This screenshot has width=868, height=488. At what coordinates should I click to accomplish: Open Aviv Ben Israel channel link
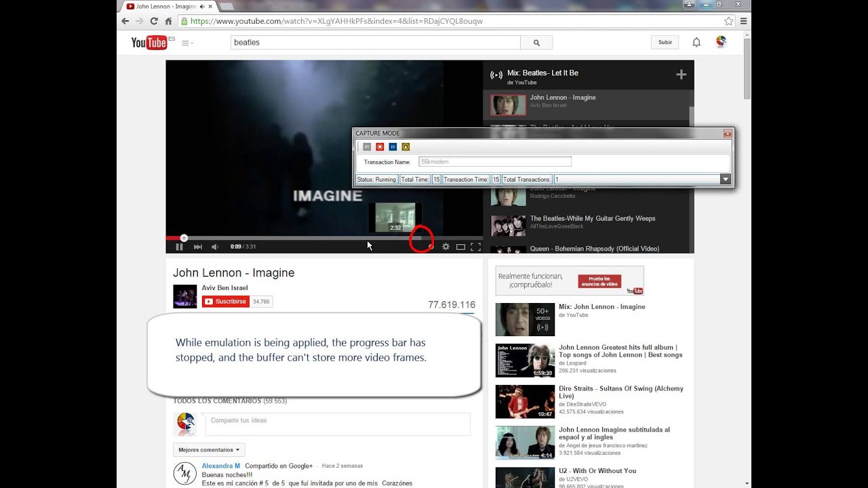tap(224, 288)
